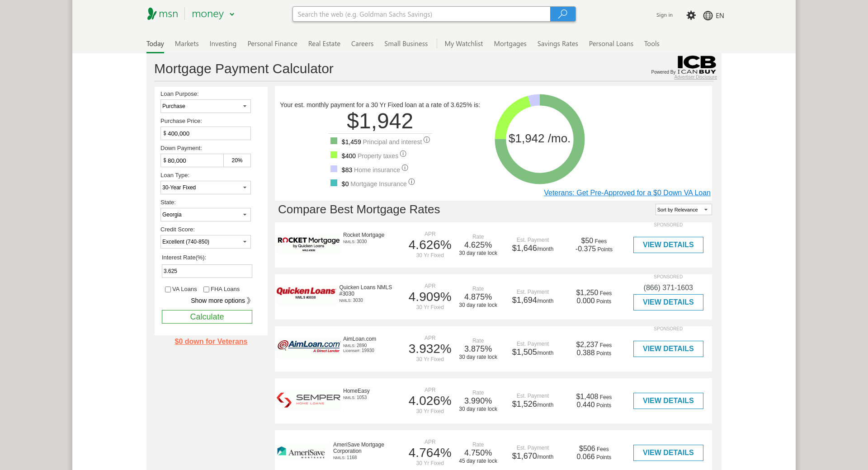
Task: Open the Real Estate tab
Action: pos(324,44)
